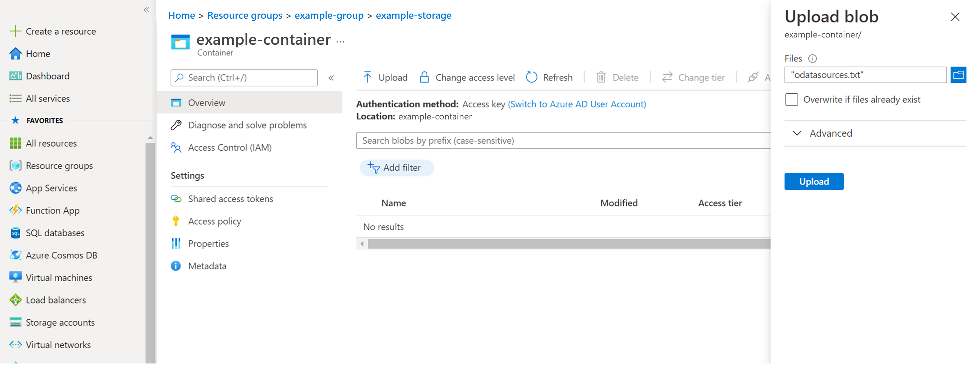This screenshot has height=369, width=980.
Task: Click the Search (Ctrl+/) menu field
Action: pyautogui.click(x=244, y=78)
